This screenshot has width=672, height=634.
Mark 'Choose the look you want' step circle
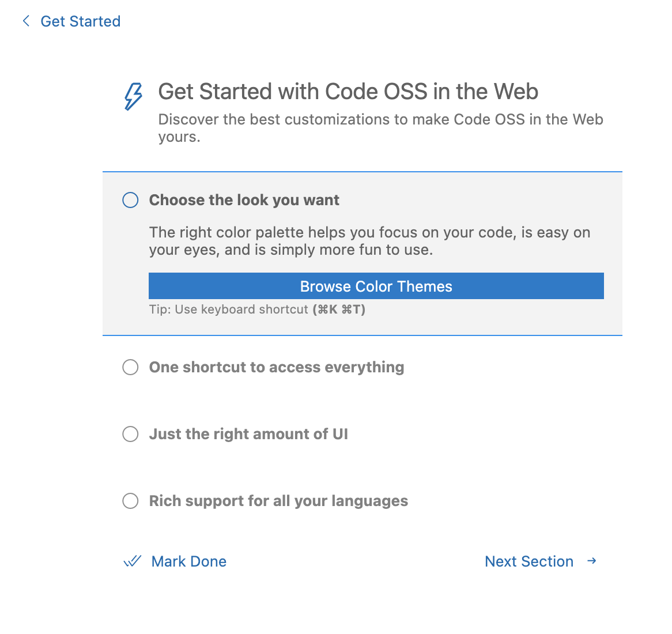130,200
